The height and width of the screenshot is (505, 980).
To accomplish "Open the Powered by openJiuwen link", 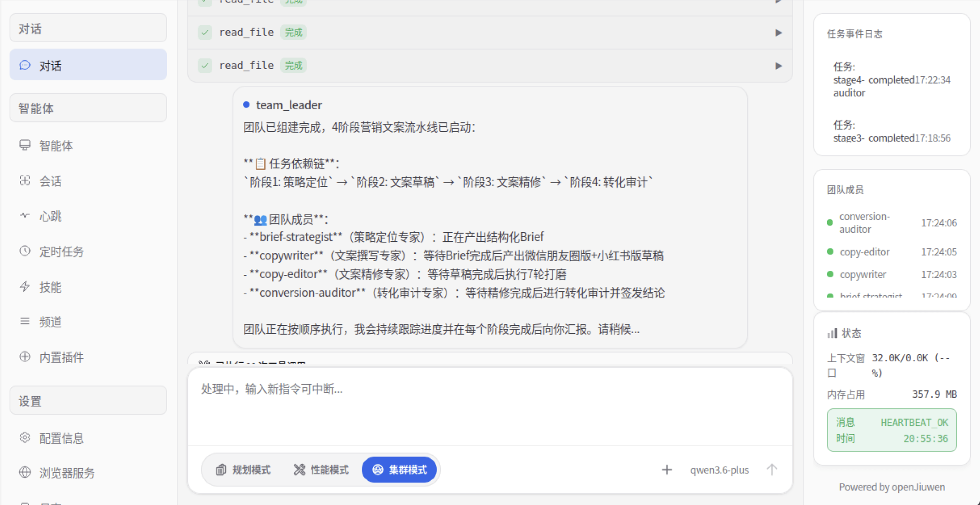I will tap(892, 487).
